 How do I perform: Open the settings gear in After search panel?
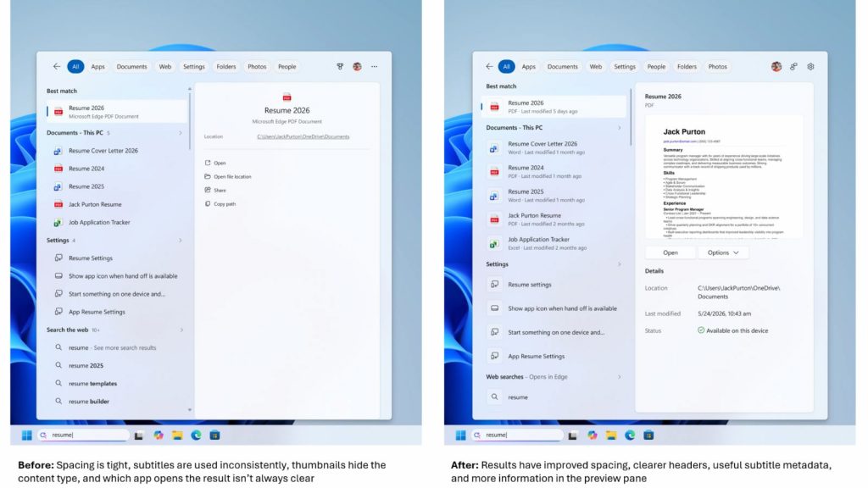(x=810, y=66)
